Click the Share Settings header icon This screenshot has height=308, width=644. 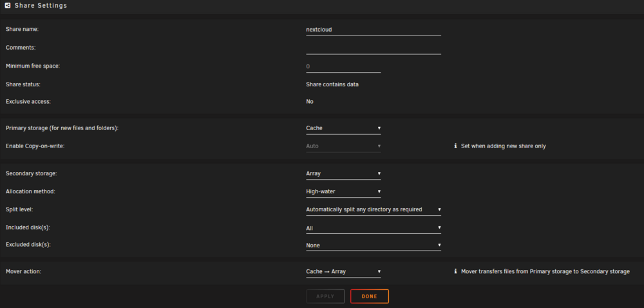[7, 6]
